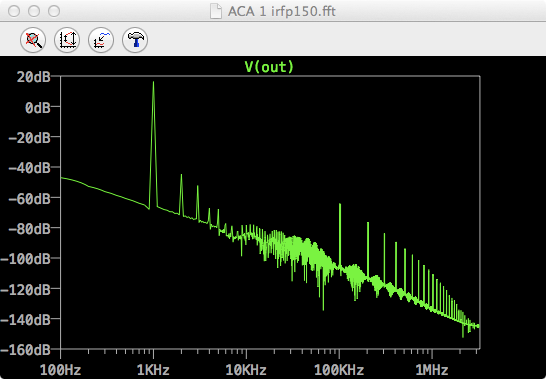Viewport: 546px width, 379px height.
Task: Click the 100KHz horizontal axis label
Action: 339,370
